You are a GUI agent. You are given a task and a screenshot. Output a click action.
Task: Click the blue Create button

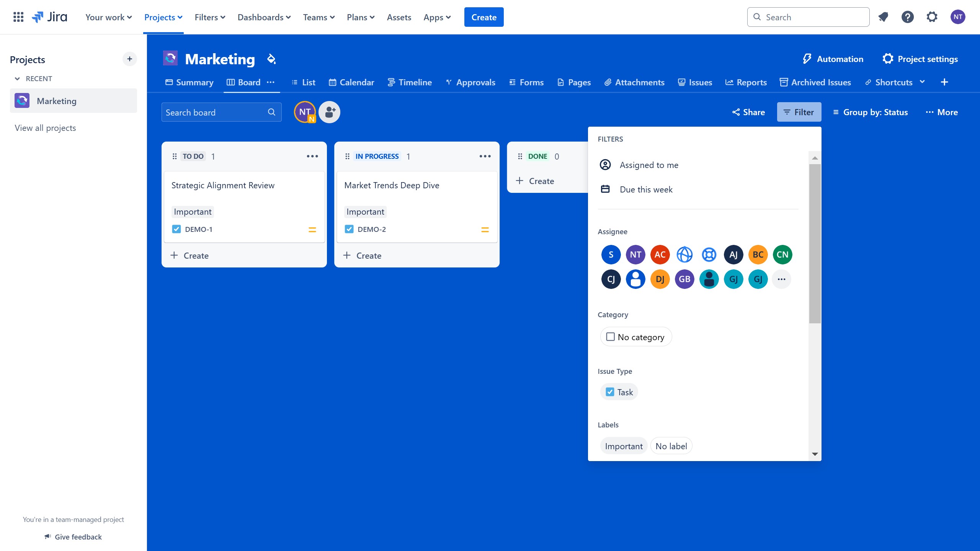483,17
